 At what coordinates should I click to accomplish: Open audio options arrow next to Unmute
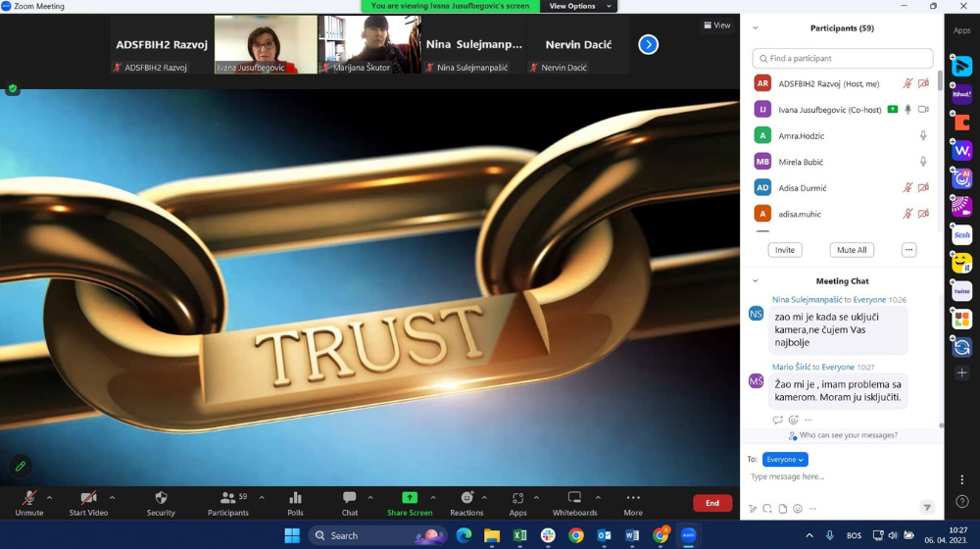49,498
